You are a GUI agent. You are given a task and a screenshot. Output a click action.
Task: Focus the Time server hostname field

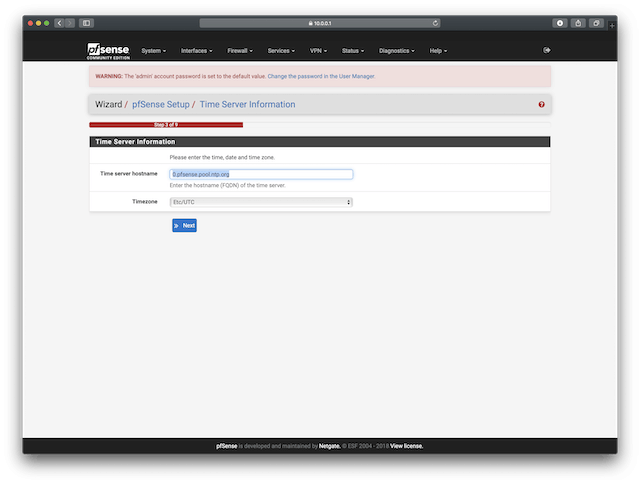tap(261, 174)
